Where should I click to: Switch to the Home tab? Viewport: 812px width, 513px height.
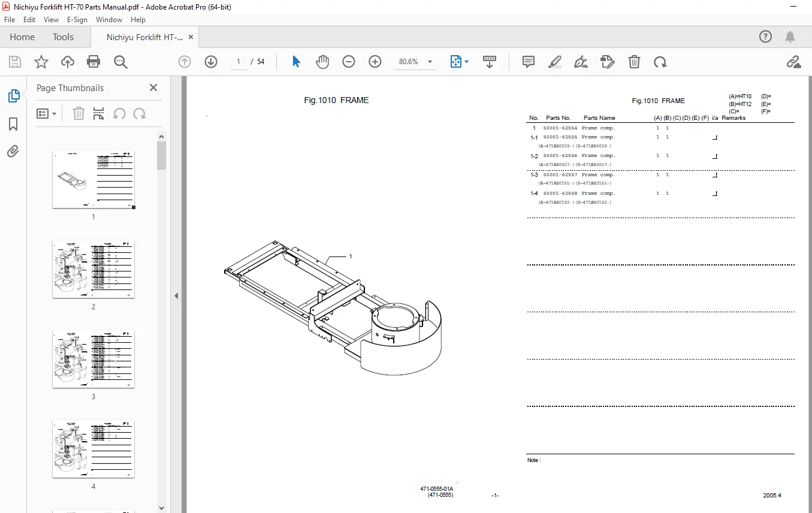22,37
